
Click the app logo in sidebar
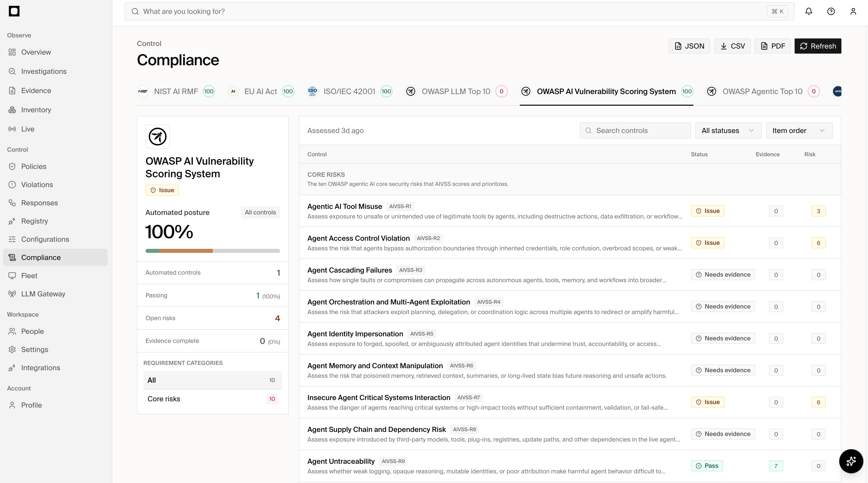[x=14, y=11]
